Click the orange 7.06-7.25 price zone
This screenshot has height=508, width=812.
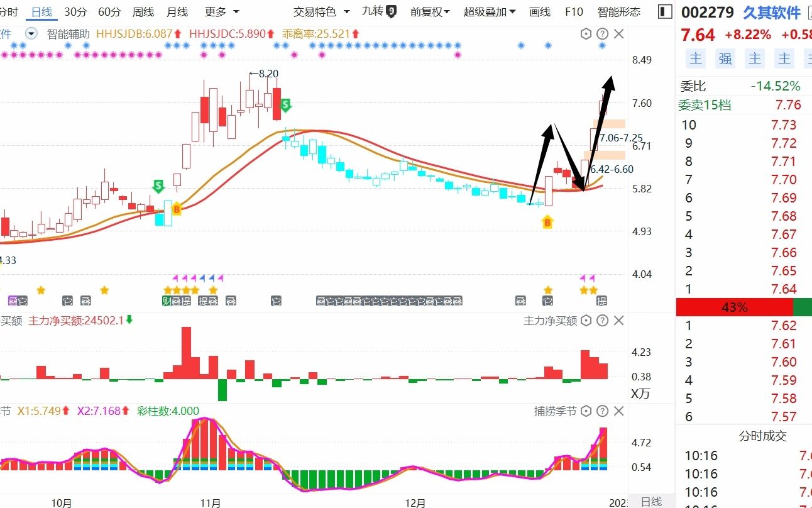[x=610, y=123]
